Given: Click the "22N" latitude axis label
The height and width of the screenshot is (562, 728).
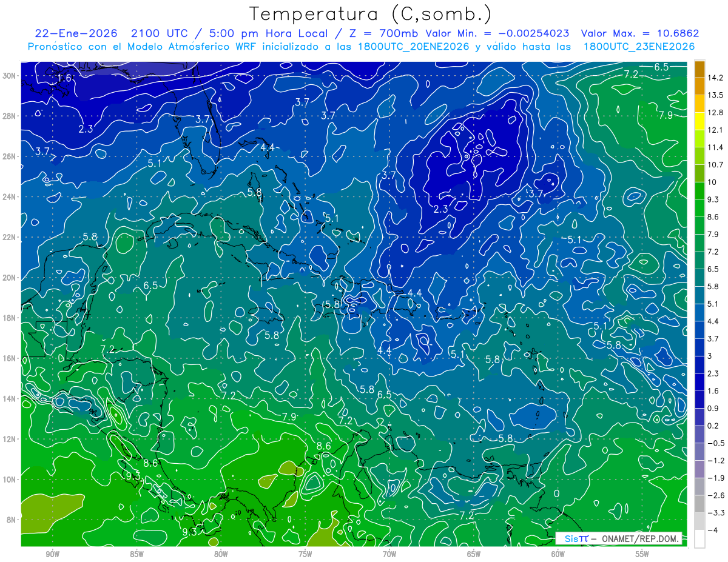Looking at the screenshot, I should click(10, 237).
